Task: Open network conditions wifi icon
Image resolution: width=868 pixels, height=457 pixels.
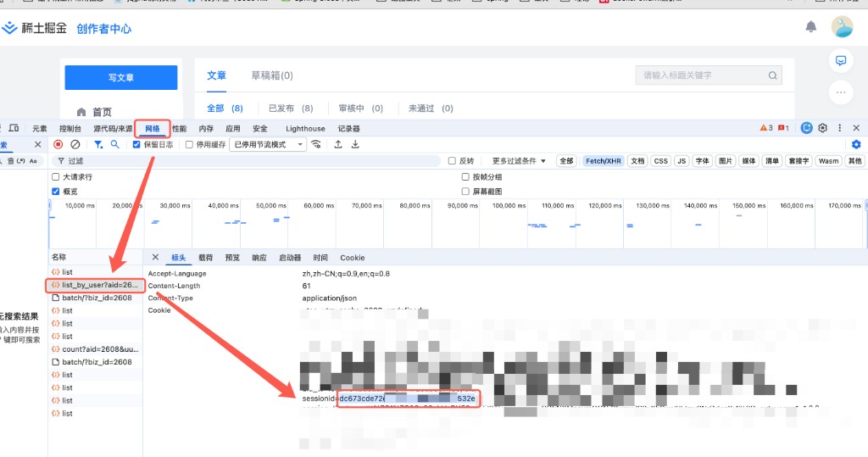Action: coord(316,145)
